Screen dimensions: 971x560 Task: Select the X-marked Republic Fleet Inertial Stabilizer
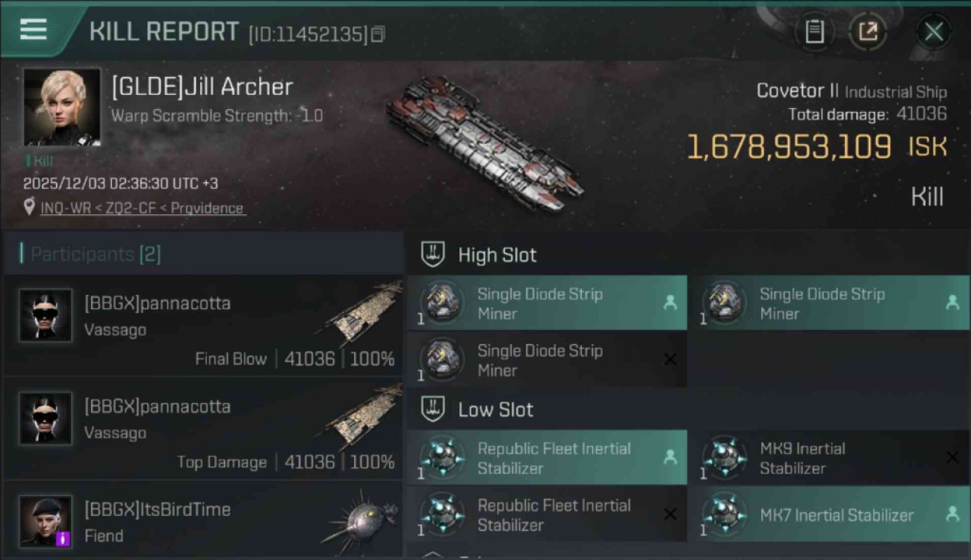point(546,514)
